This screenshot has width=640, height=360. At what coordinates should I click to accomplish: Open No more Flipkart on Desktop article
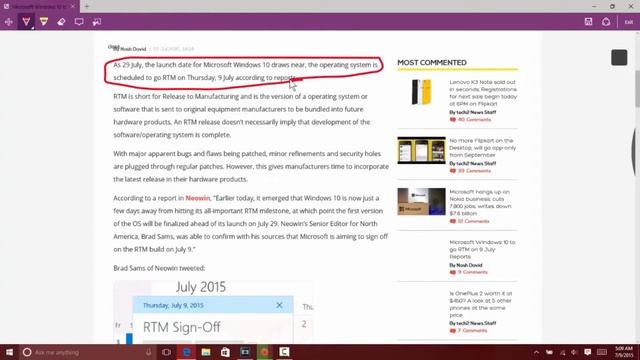pos(482,147)
